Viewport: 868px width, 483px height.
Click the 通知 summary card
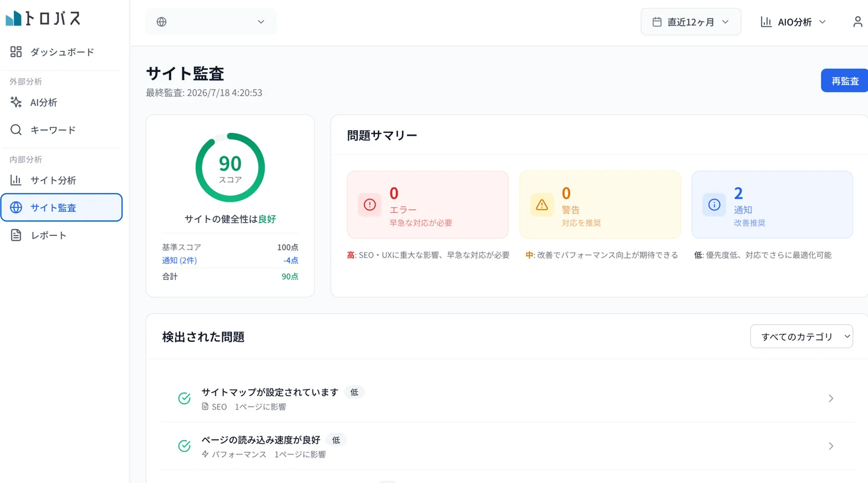pyautogui.click(x=772, y=204)
